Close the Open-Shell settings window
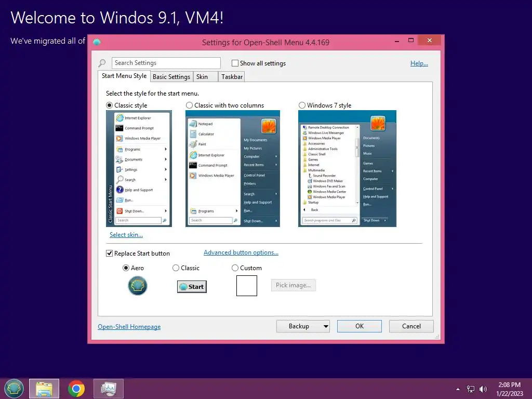532x399 pixels. (x=430, y=41)
